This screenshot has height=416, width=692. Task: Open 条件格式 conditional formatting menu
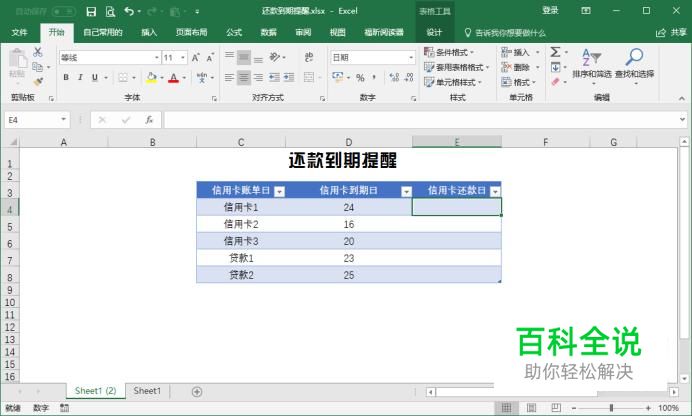(449, 52)
